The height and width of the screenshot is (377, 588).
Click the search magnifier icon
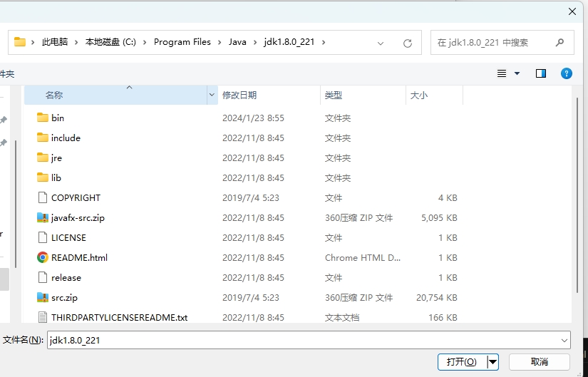pyautogui.click(x=560, y=43)
